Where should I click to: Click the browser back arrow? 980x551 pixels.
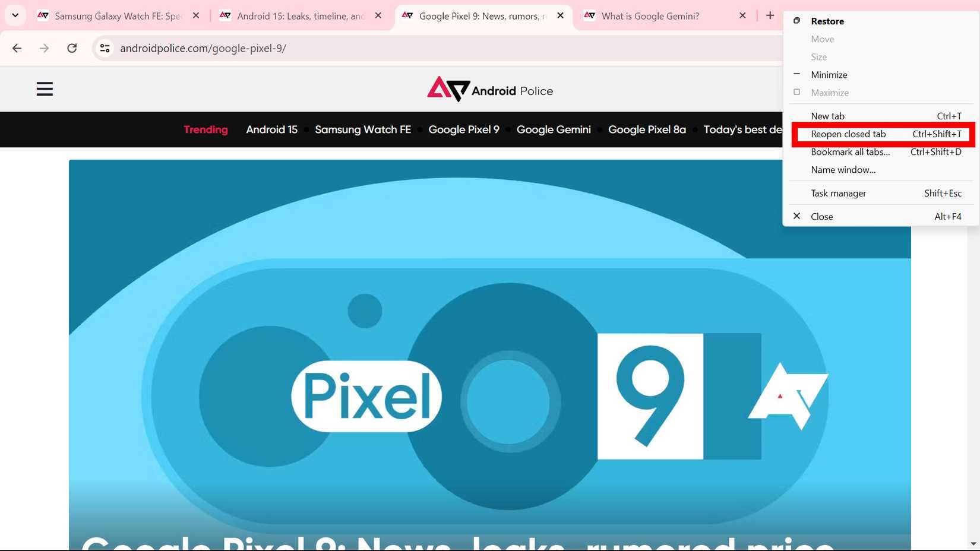(17, 48)
